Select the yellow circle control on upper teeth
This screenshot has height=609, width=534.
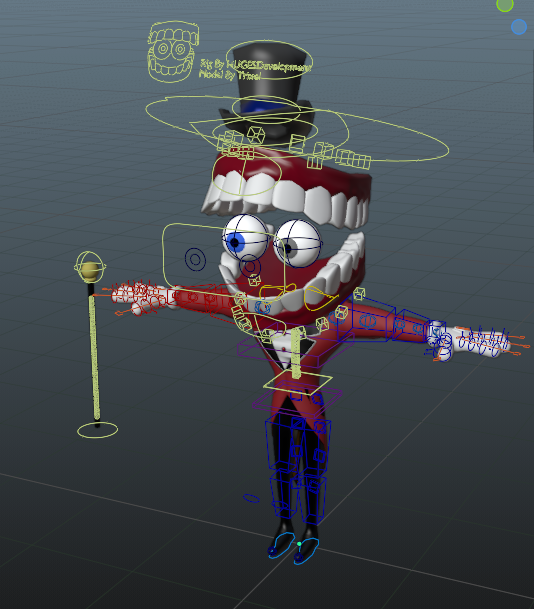click(x=247, y=172)
